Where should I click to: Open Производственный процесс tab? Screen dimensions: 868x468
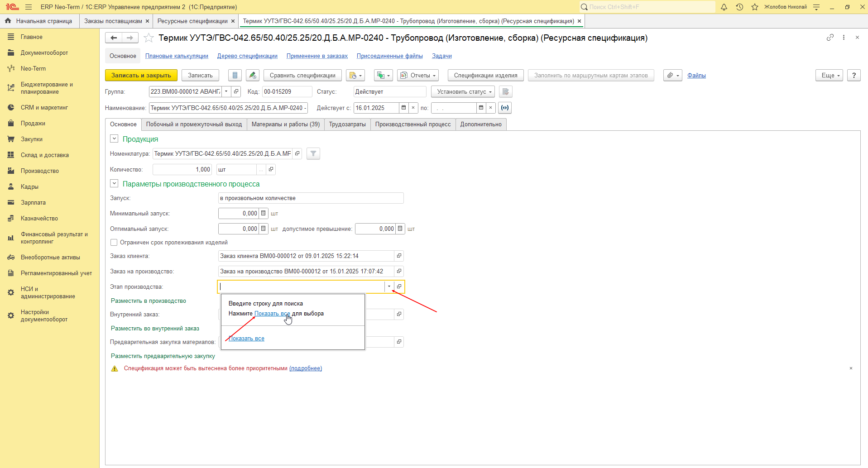coord(413,124)
